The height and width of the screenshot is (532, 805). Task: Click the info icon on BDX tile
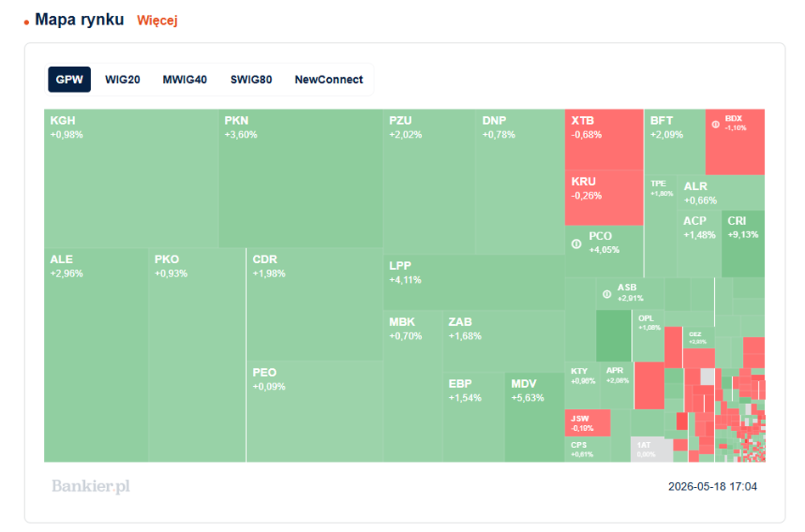click(715, 124)
